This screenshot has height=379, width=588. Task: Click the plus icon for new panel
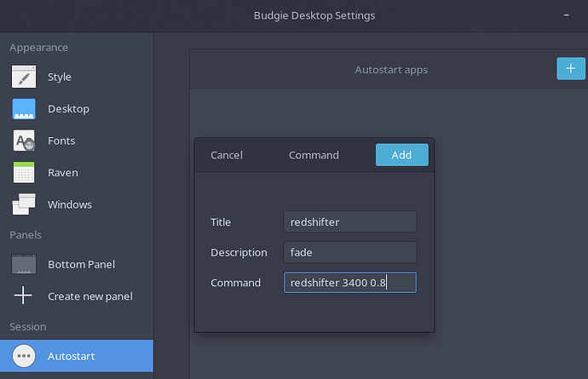coord(23,296)
